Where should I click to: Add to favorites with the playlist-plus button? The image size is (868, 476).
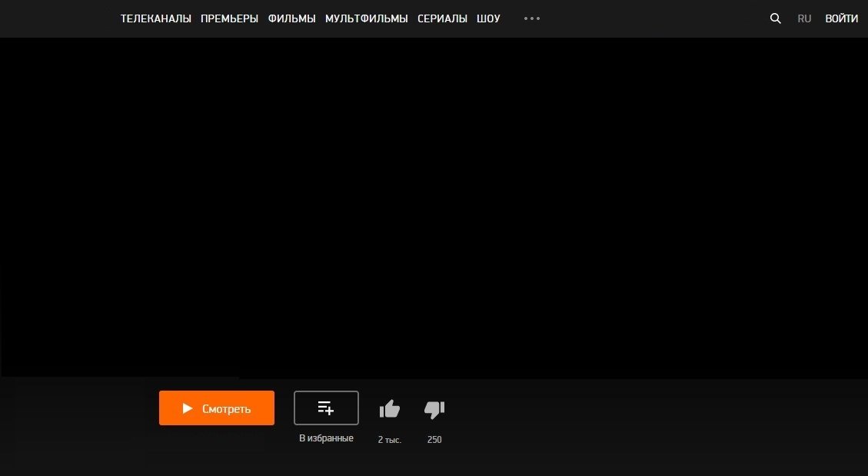pyautogui.click(x=326, y=408)
